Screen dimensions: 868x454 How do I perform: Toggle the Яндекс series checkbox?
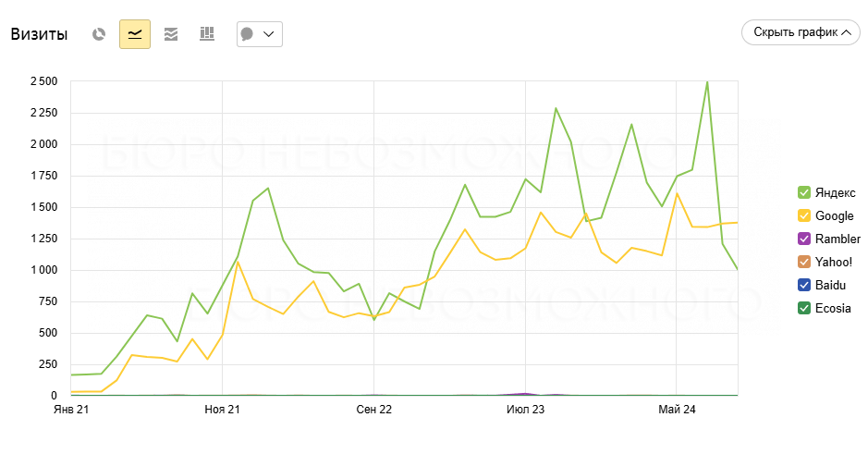click(804, 192)
